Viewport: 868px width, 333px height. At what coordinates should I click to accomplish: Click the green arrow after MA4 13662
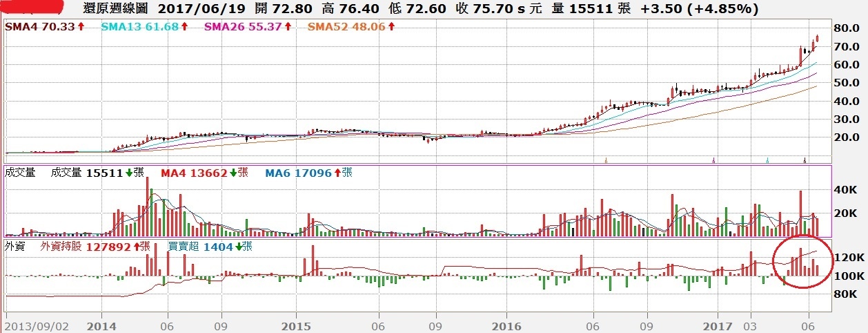tap(233, 173)
